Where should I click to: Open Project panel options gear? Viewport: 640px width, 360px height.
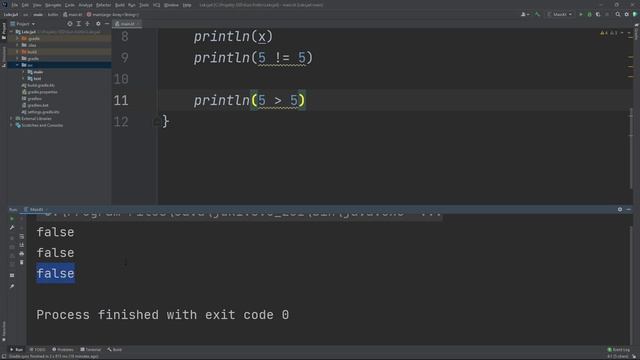[x=98, y=24]
